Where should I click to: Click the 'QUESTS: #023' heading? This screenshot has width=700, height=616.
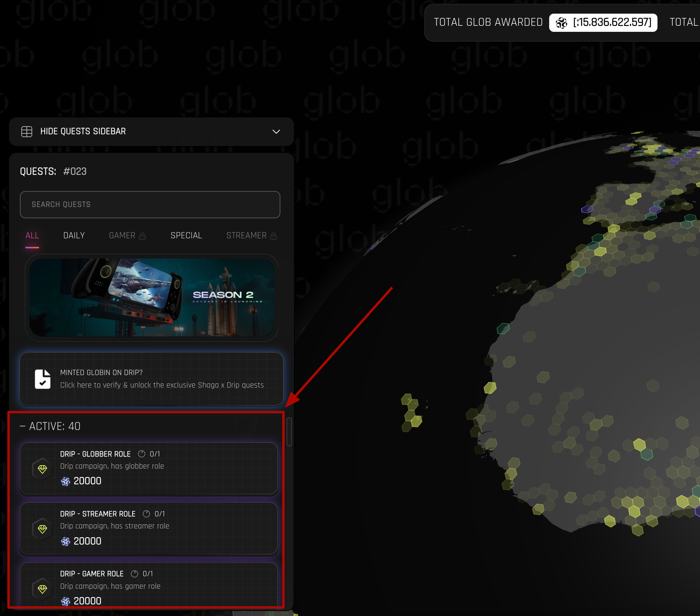[x=53, y=172]
